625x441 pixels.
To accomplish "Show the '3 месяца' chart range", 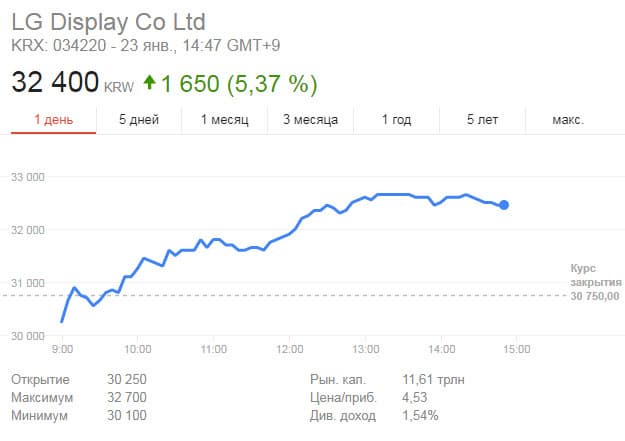I will (310, 120).
